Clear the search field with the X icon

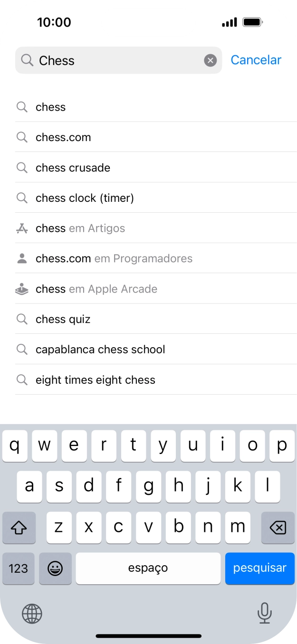(x=211, y=60)
